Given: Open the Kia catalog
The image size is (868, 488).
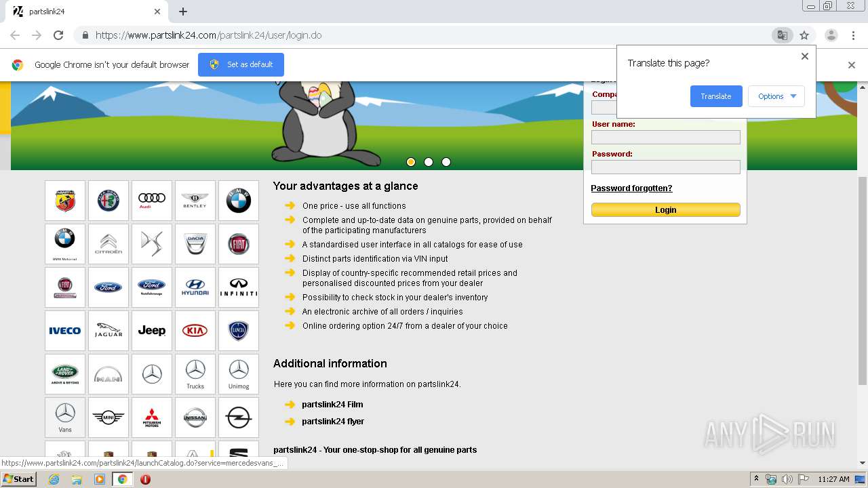Looking at the screenshot, I should (x=195, y=331).
